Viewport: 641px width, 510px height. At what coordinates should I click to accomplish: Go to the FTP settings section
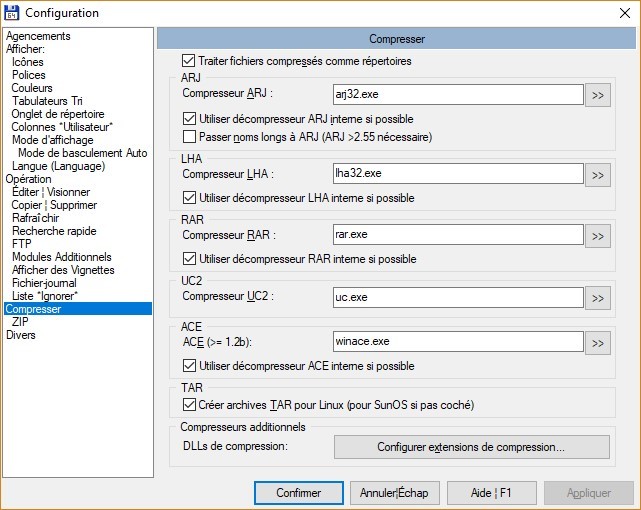(22, 244)
